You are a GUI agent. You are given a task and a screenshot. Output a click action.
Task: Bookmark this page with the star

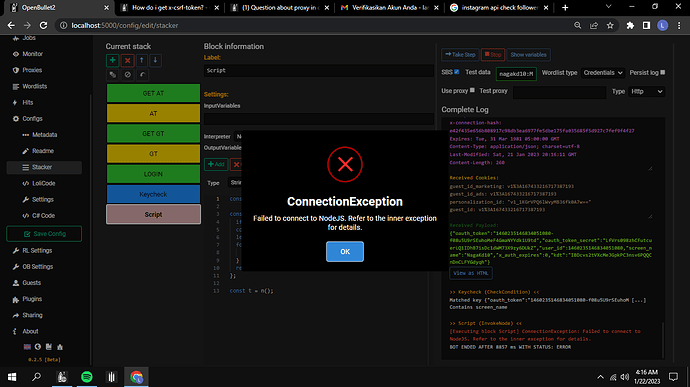coord(610,26)
